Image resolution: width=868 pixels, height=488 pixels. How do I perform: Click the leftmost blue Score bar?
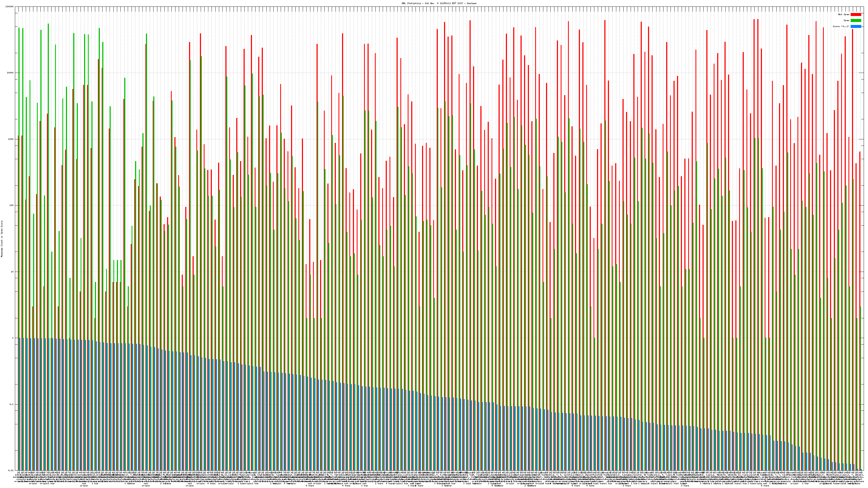pyautogui.click(x=20, y=404)
